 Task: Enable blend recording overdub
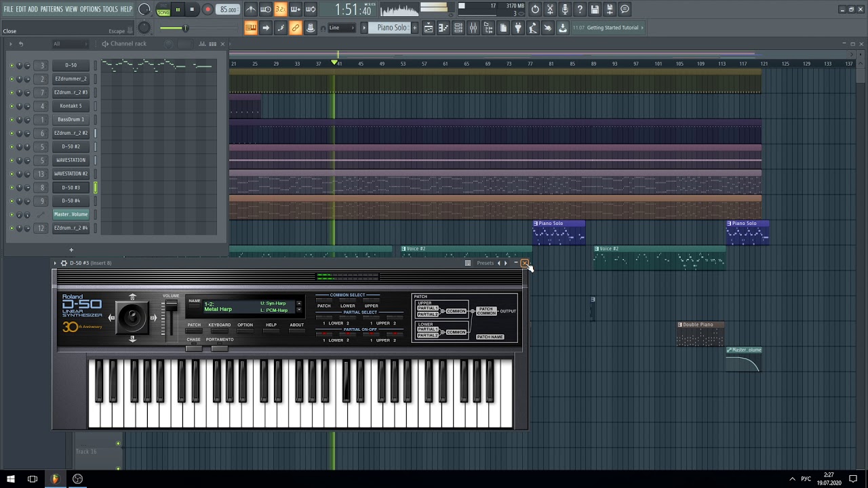(x=296, y=9)
